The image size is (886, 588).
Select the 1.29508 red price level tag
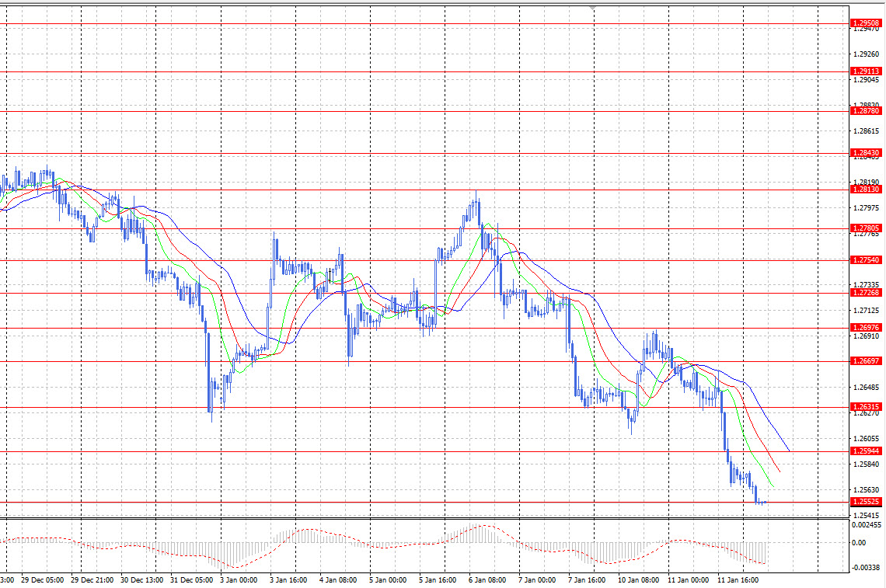click(x=866, y=23)
